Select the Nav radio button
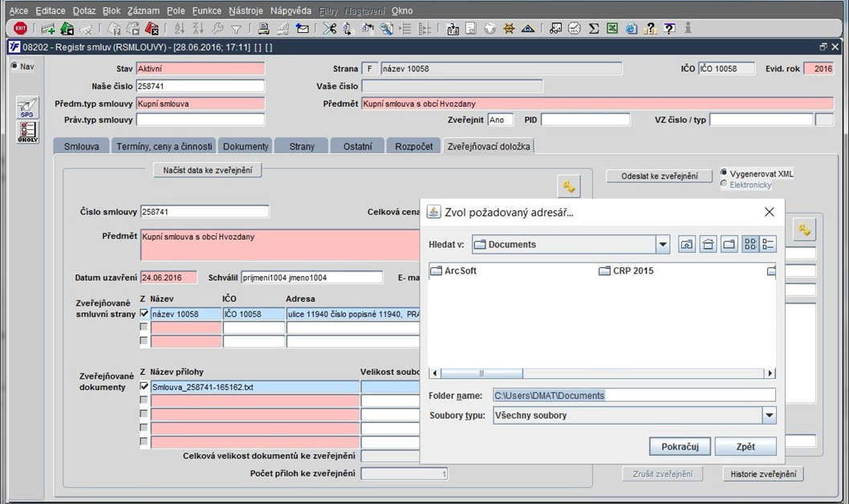The height and width of the screenshot is (504, 849). click(14, 66)
